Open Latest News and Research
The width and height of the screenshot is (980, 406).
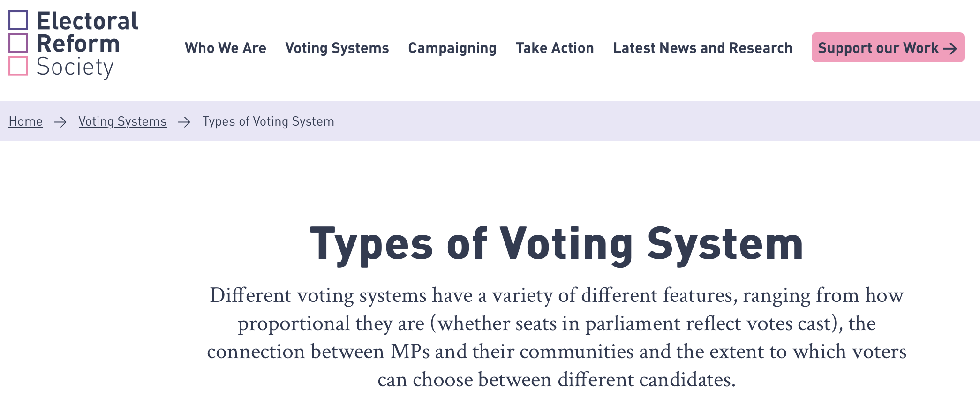[x=702, y=48]
